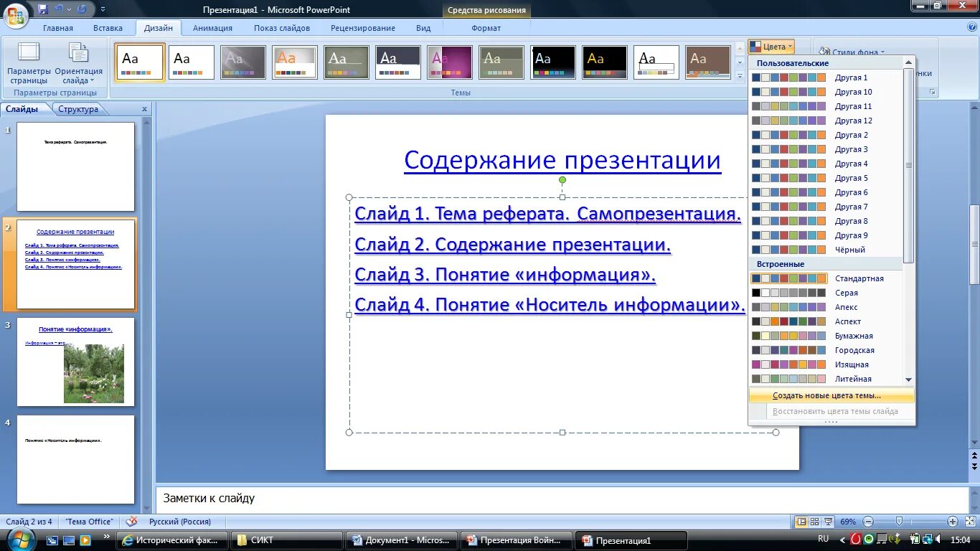Click the Слайд 1 hyperlink on slide
This screenshot has height=551, width=980.
pos(547,213)
